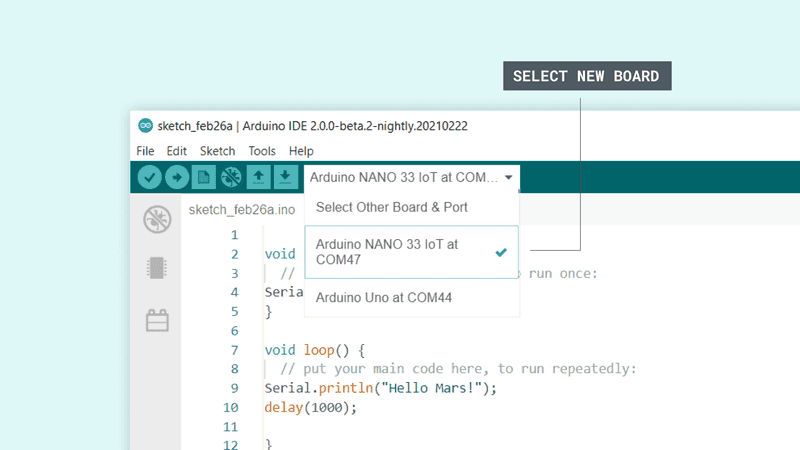Open the Library Manager sidebar icon
The image size is (800, 450).
point(157,320)
